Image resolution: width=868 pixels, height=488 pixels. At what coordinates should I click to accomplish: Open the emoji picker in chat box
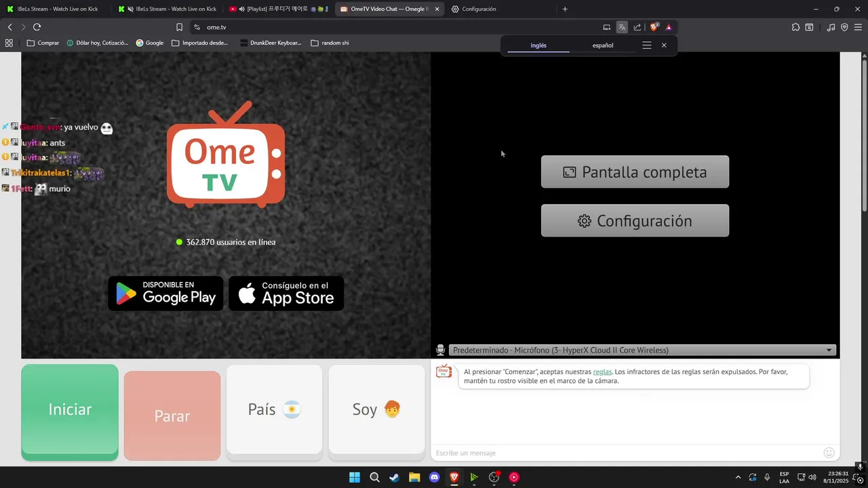(x=829, y=453)
